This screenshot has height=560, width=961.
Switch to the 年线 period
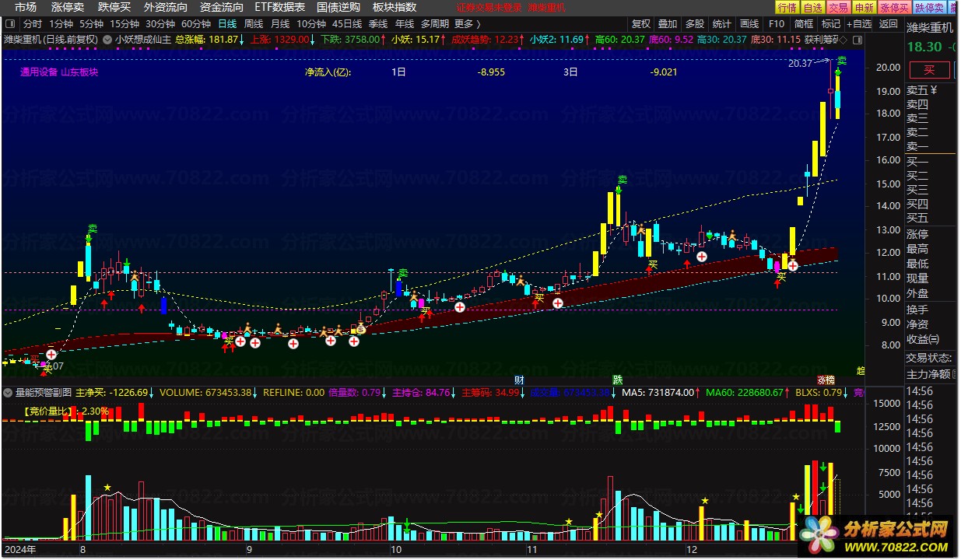point(405,23)
